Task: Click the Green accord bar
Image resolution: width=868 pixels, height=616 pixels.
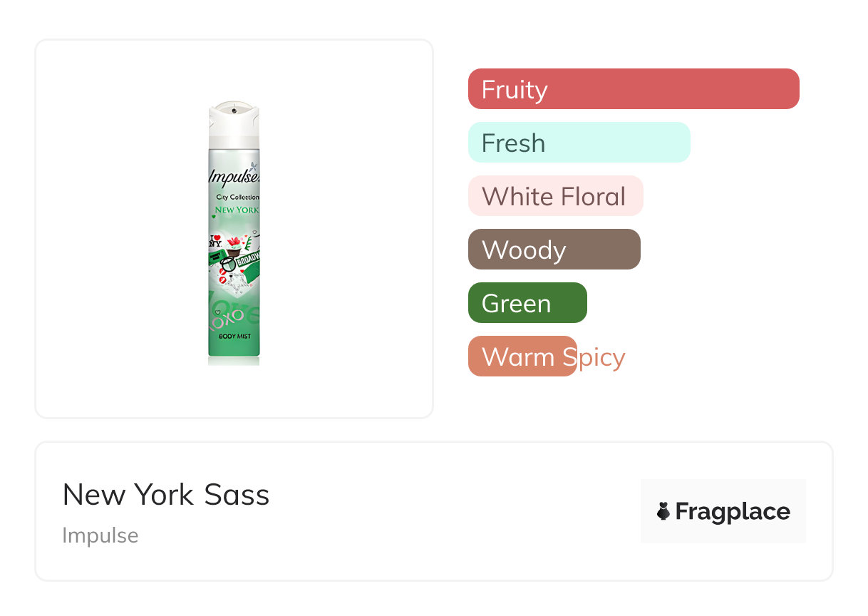Action: (527, 303)
